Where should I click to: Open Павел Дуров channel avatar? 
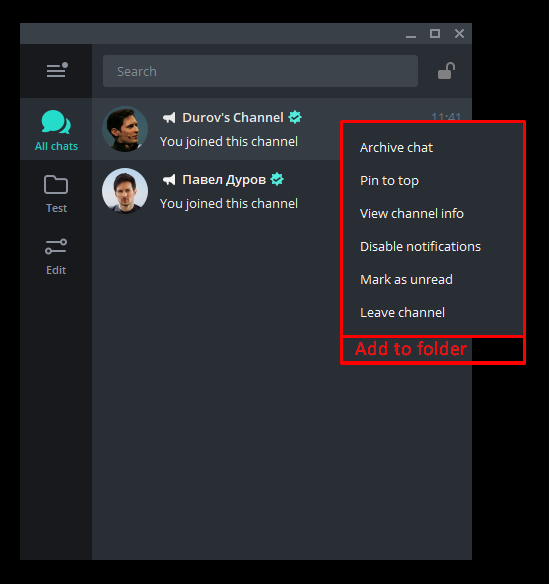coord(125,191)
